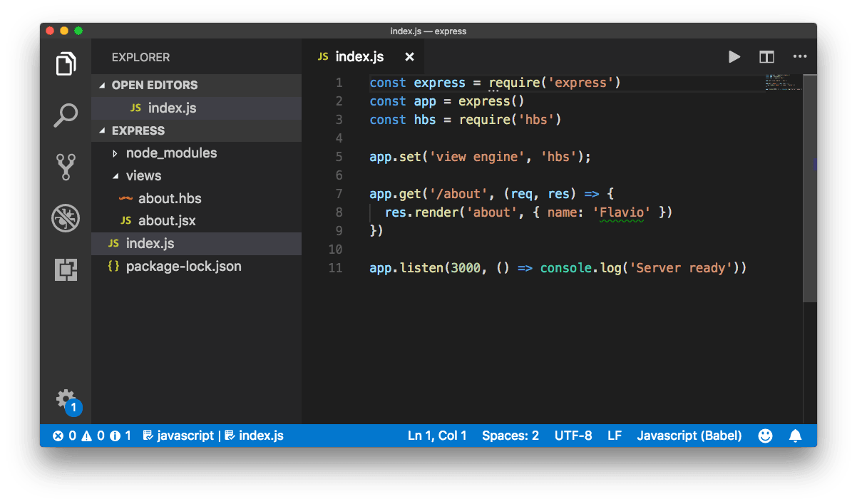Open the Explorer files icon
The width and height of the screenshot is (857, 504).
66,63
